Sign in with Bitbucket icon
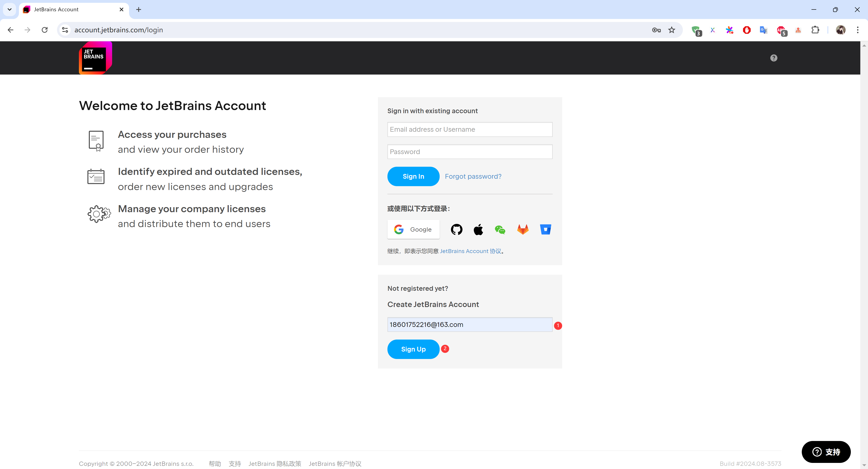 point(545,230)
